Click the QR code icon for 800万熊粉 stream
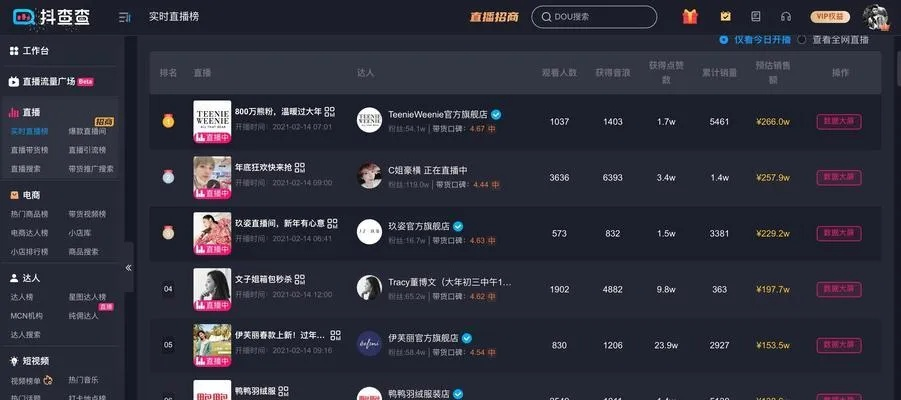The width and height of the screenshot is (901, 400). [330, 111]
